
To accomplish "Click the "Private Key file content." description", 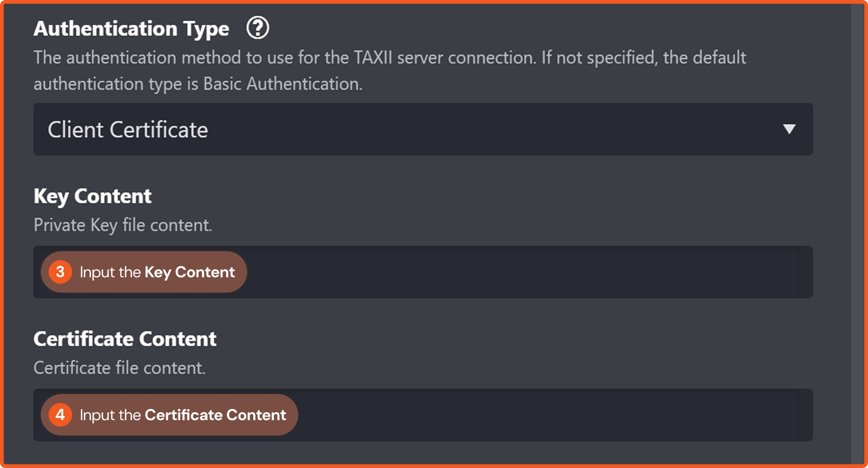I will (x=123, y=225).
